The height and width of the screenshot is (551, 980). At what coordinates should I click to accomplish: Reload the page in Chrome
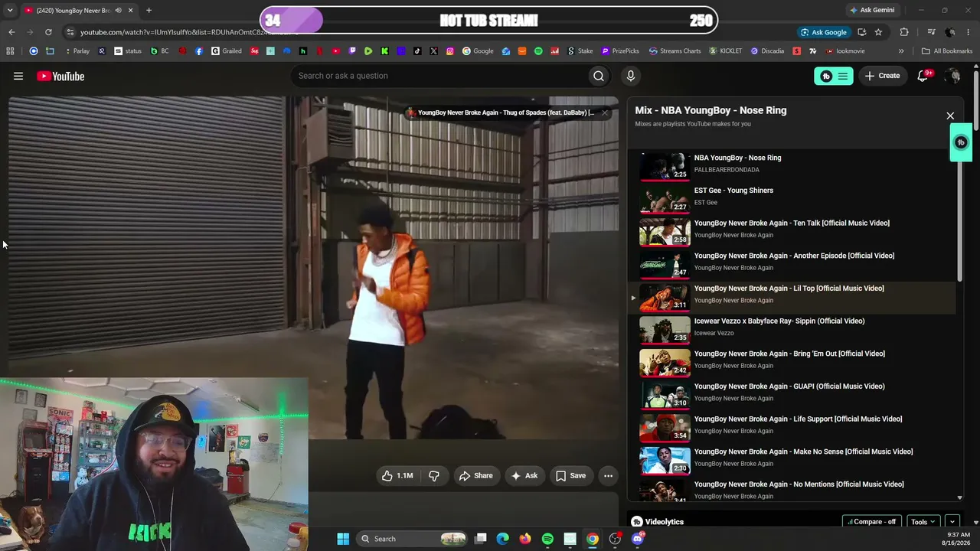point(48,32)
